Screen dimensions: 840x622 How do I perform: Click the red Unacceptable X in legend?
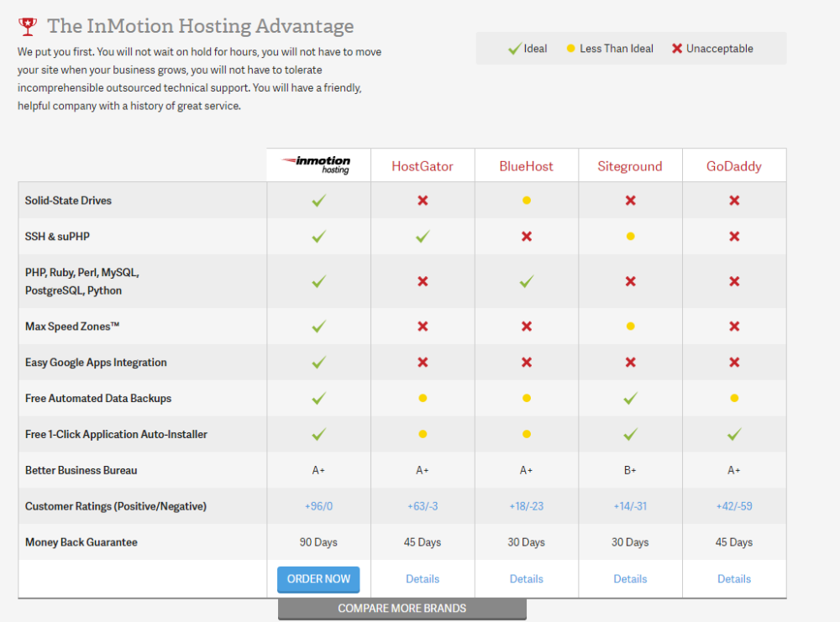(677, 49)
